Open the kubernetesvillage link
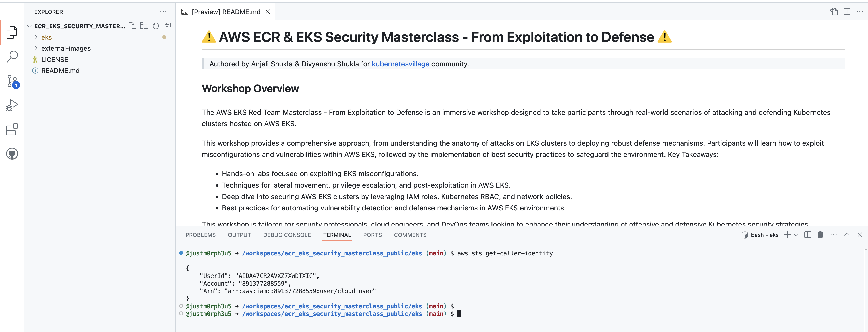Viewport: 868px width, 332px height. 400,64
